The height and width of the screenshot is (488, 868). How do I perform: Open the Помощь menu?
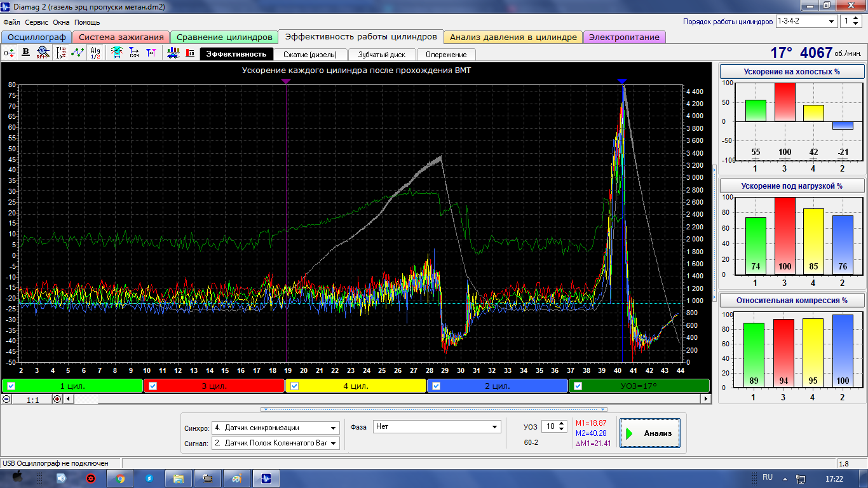pyautogui.click(x=88, y=22)
